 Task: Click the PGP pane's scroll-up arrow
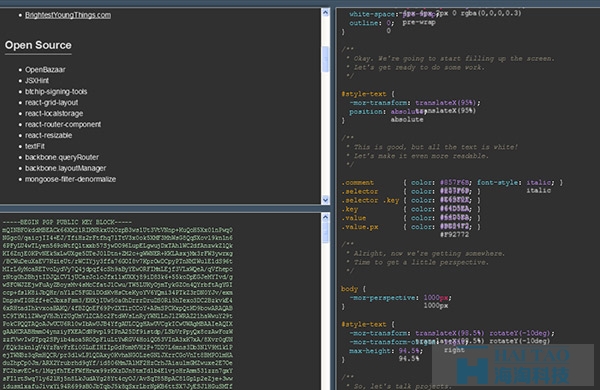click(x=326, y=217)
